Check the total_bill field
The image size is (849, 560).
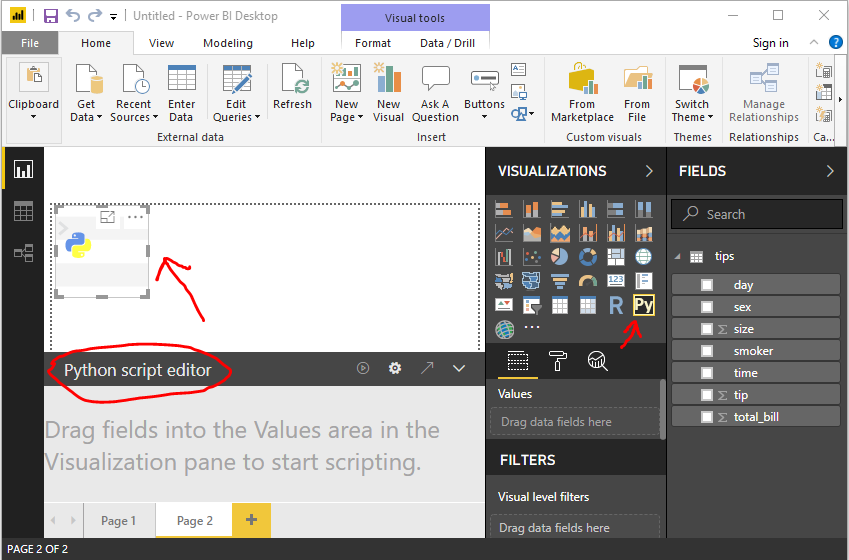707,417
